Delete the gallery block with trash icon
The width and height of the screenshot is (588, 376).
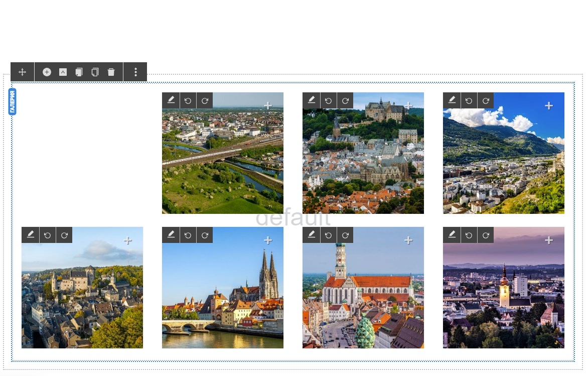coord(111,72)
